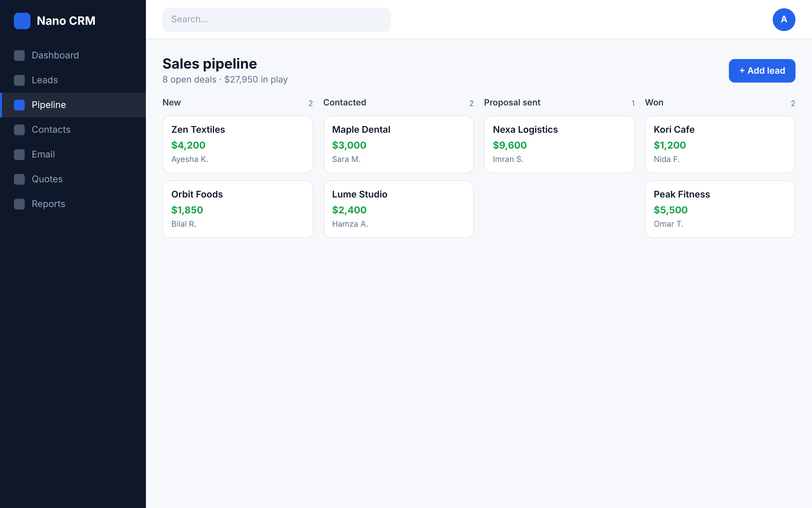Click the '$9,600' deal amount
The image size is (812, 508).
(x=510, y=145)
